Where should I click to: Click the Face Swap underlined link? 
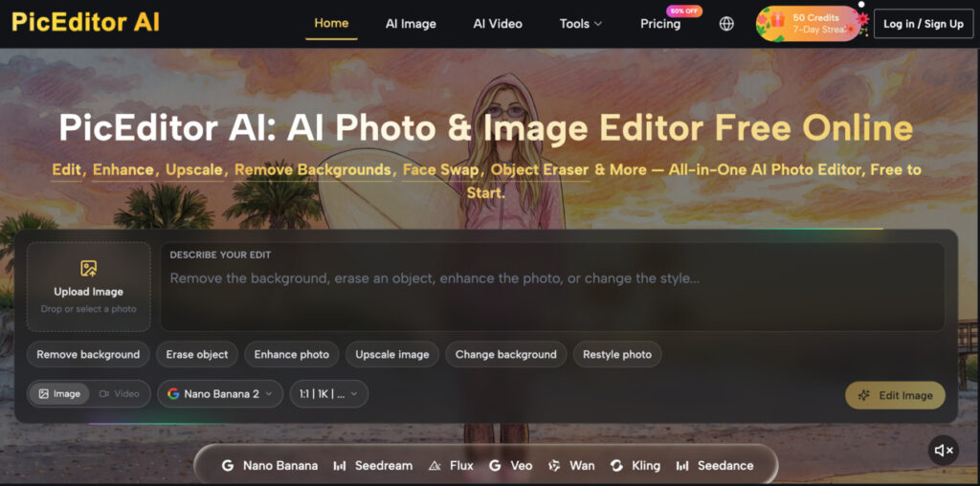[x=441, y=170]
